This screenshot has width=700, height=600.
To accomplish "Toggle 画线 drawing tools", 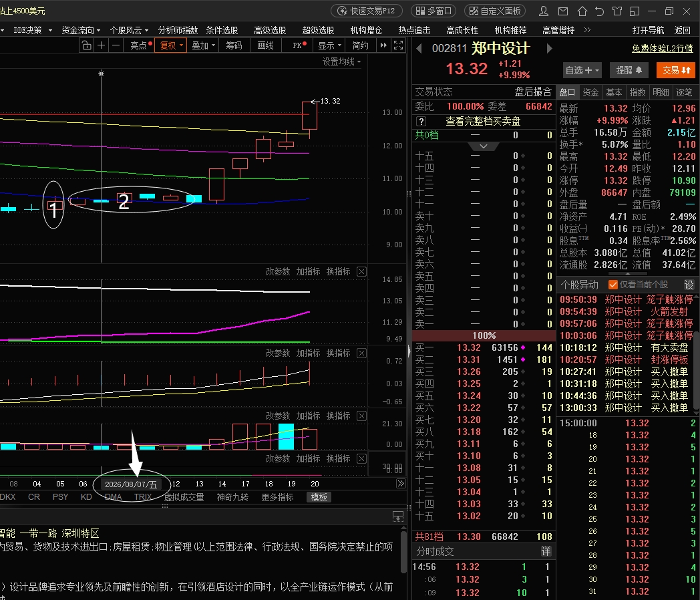I will click(x=266, y=45).
